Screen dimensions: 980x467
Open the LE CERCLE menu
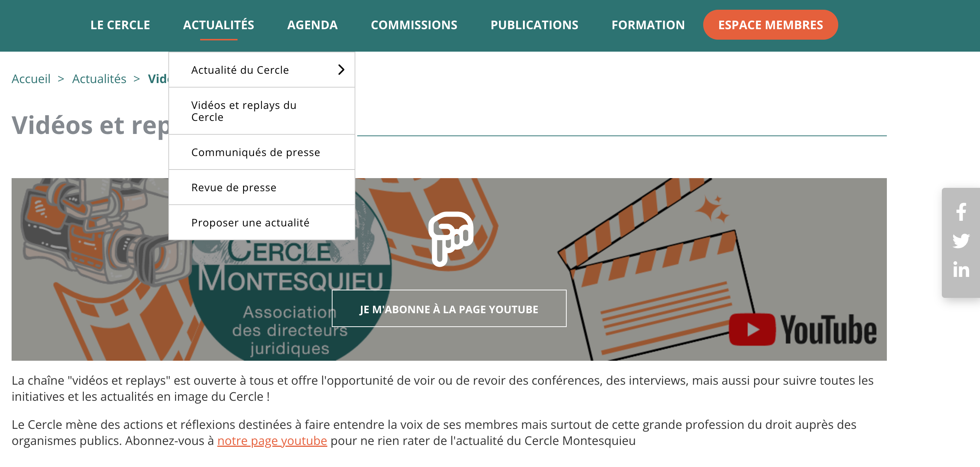pos(120,25)
